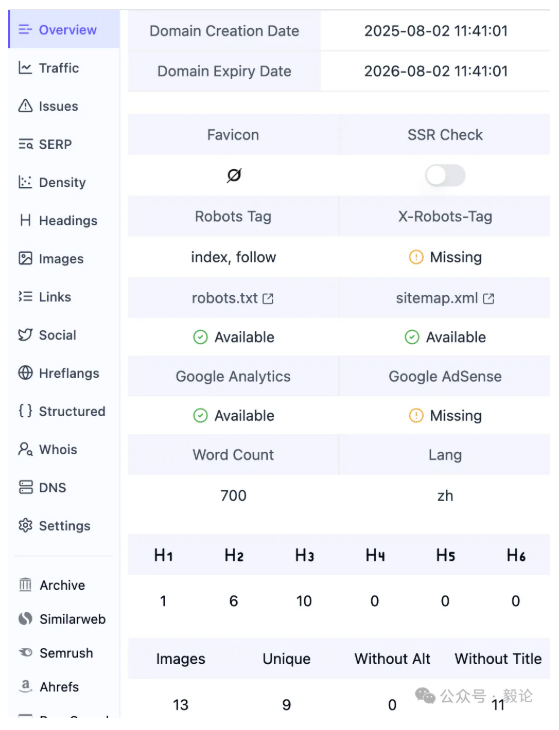Open the sitemap.xml external link

(445, 298)
